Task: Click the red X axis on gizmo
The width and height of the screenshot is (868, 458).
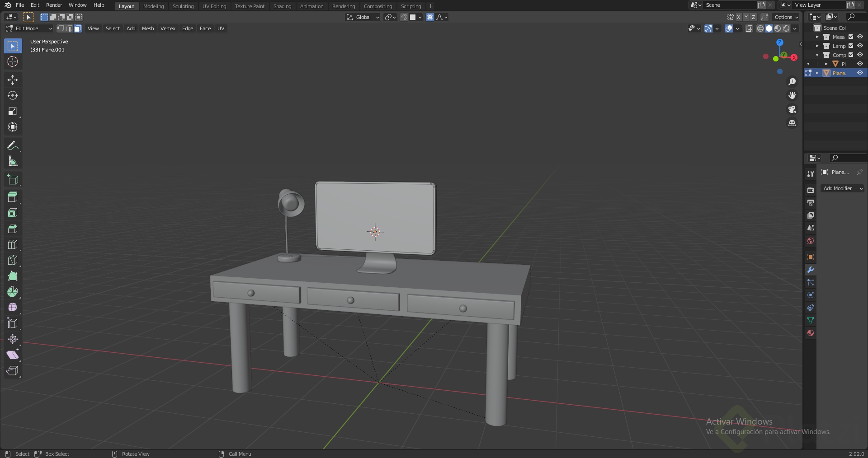Action: coord(794,57)
